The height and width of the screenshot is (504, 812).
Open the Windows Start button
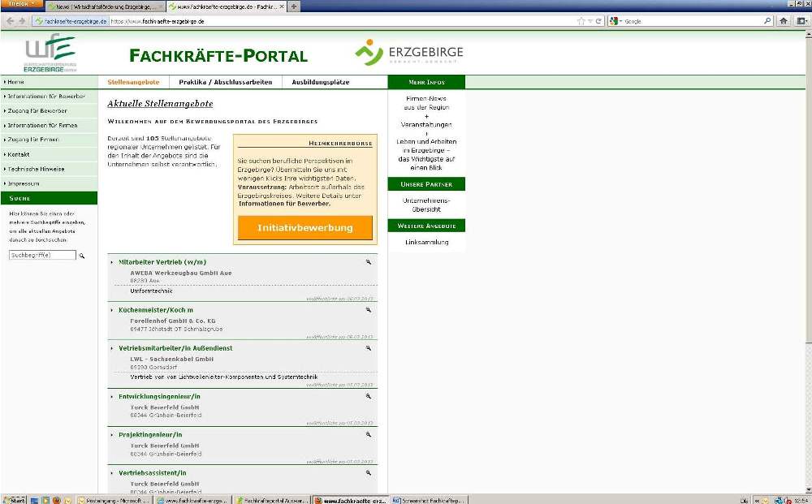click(x=14, y=500)
